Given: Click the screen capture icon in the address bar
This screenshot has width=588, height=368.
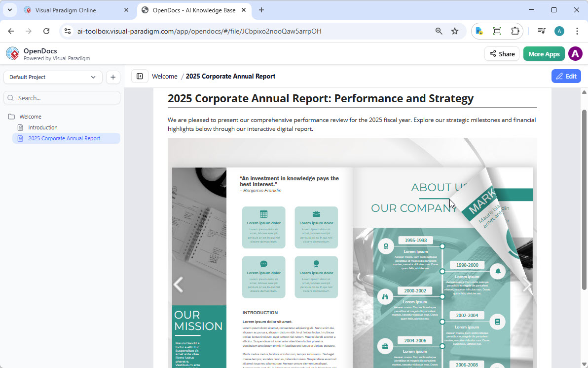Looking at the screenshot, I should click(x=497, y=31).
